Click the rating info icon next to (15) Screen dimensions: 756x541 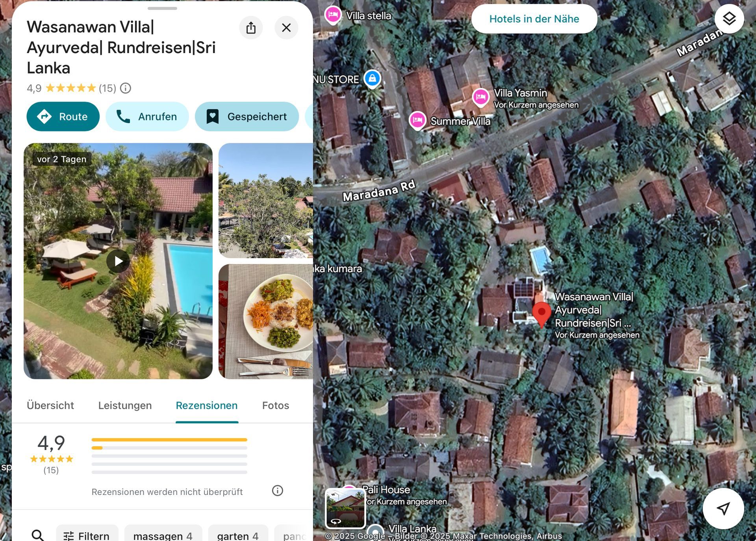point(125,88)
